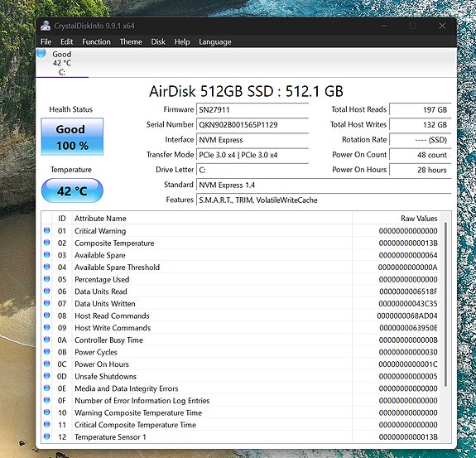Click the CrystalDiskInfo app icon in title bar
This screenshot has width=476, height=458.
[46, 26]
